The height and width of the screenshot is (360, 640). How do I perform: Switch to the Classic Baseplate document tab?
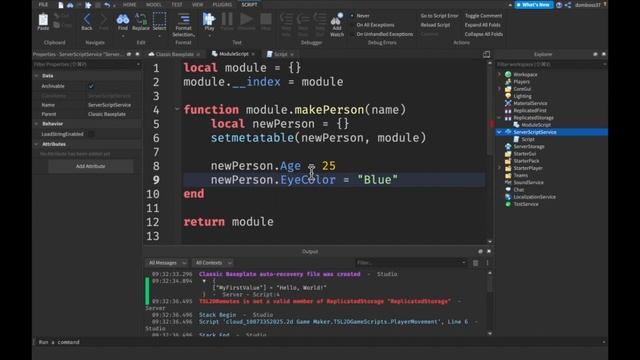[x=174, y=54]
